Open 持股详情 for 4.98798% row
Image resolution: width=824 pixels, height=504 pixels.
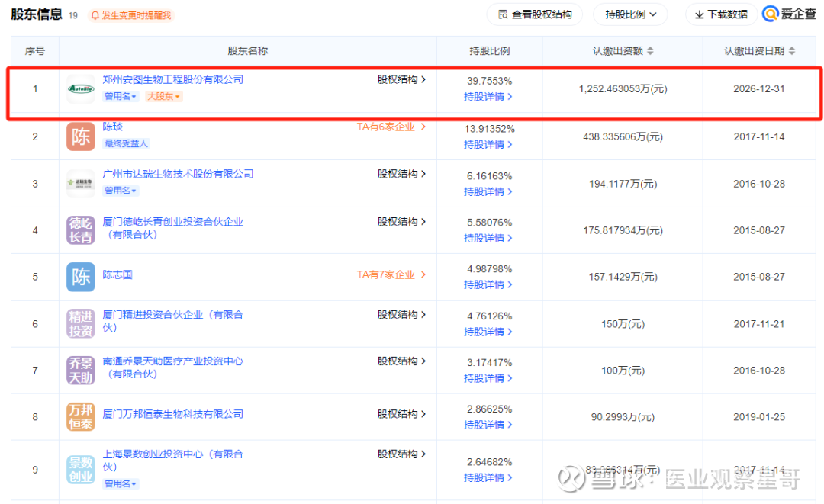[488, 284]
